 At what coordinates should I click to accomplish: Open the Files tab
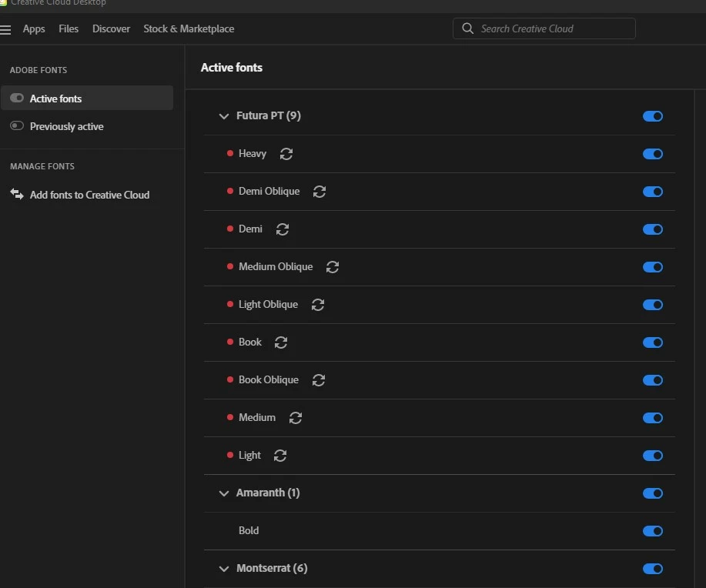pyautogui.click(x=69, y=28)
